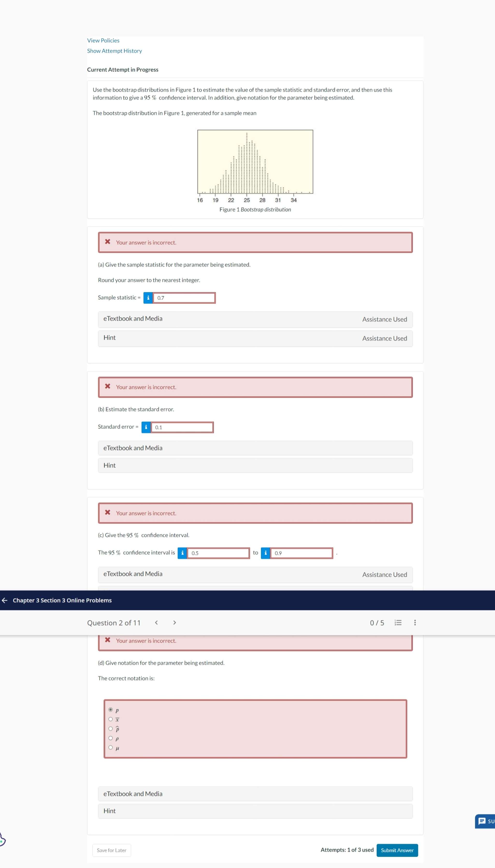The image size is (495, 868).
Task: Click info icon beside Sample statistic field
Action: tap(148, 298)
